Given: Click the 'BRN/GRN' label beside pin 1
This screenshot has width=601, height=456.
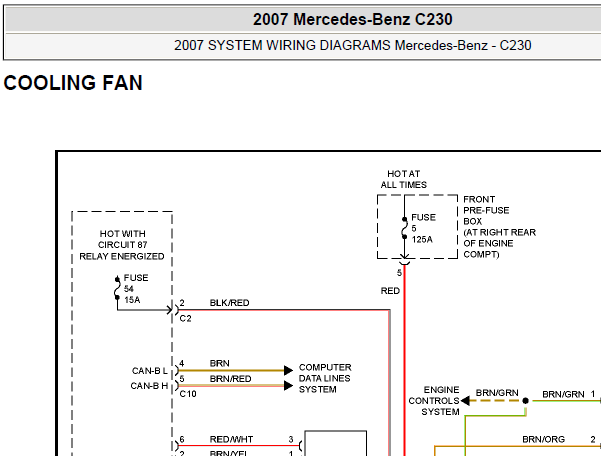Looking at the screenshot, I should click(x=563, y=394).
